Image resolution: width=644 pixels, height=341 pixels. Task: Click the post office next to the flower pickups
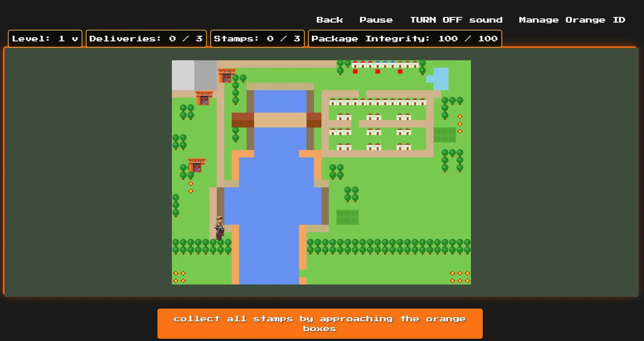coord(197,165)
